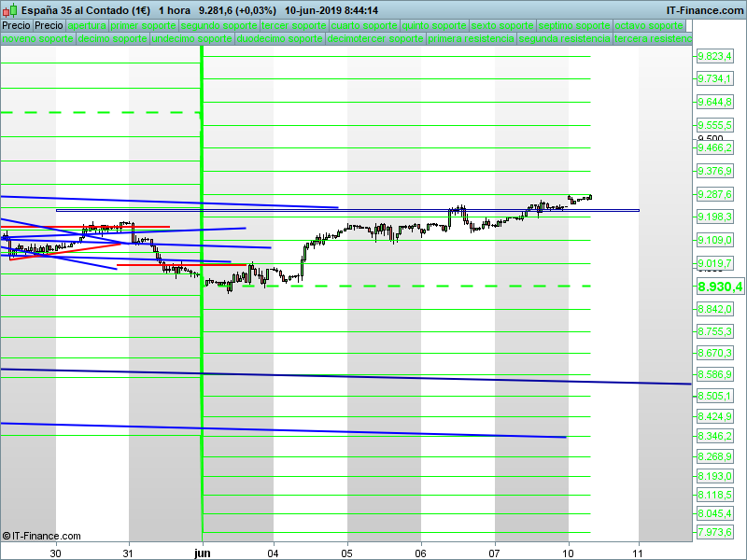747x560 pixels.
Task: Select the first Precio label
Action: 16,26
